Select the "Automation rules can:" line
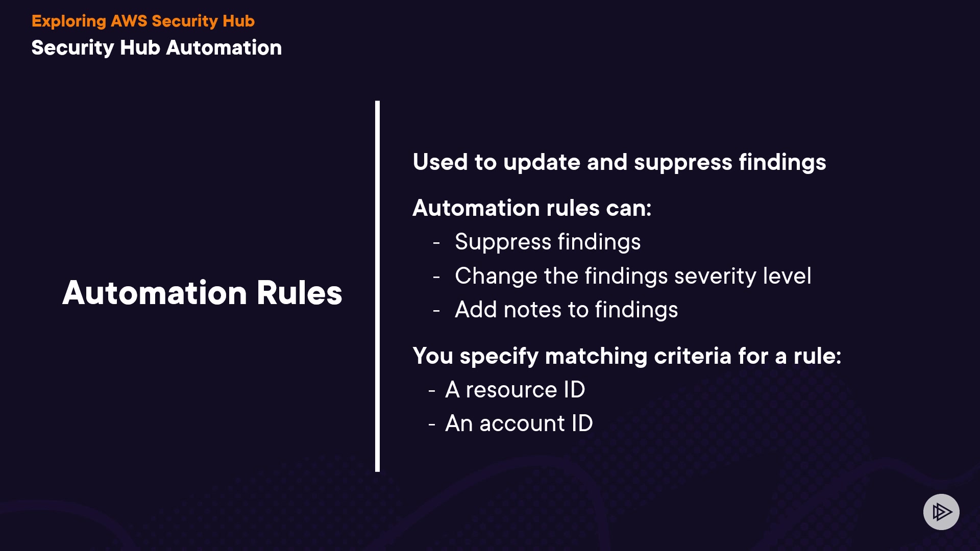980x551 pixels. point(532,208)
